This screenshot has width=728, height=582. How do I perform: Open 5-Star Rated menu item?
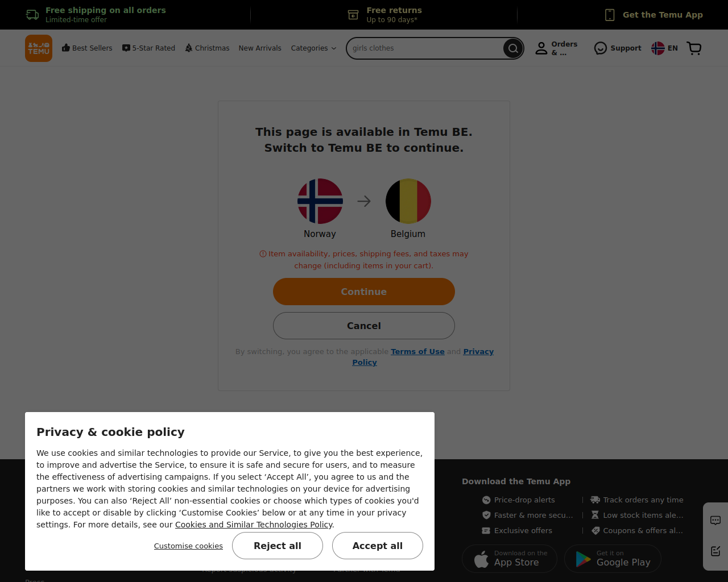pyautogui.click(x=148, y=48)
